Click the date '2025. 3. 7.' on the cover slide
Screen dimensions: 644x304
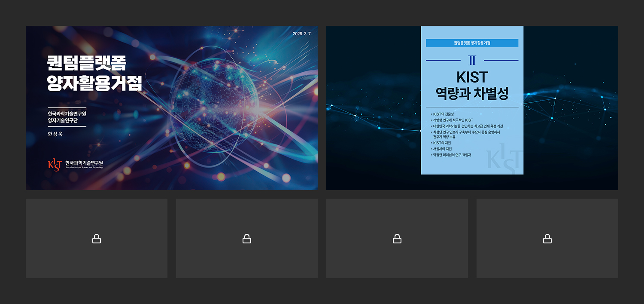(302, 34)
